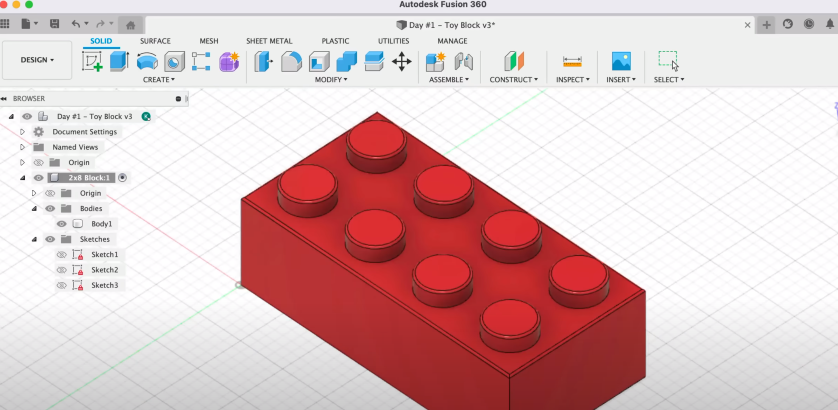Switch to the PLASTIC tab
Image resolution: width=838 pixels, height=410 pixels.
click(x=335, y=41)
